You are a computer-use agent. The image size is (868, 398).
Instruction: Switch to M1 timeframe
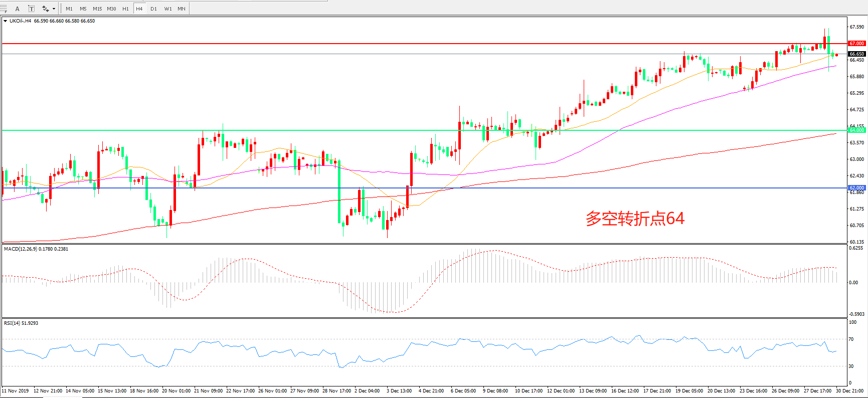[x=69, y=9]
